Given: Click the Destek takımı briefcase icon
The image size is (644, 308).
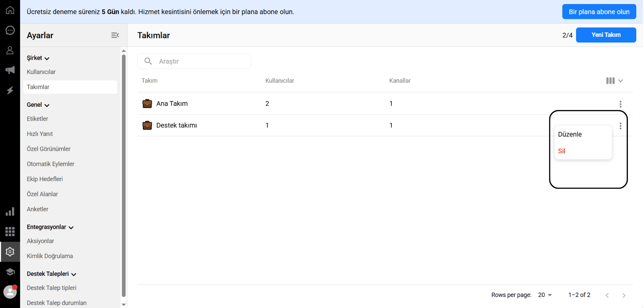Looking at the screenshot, I should [147, 125].
